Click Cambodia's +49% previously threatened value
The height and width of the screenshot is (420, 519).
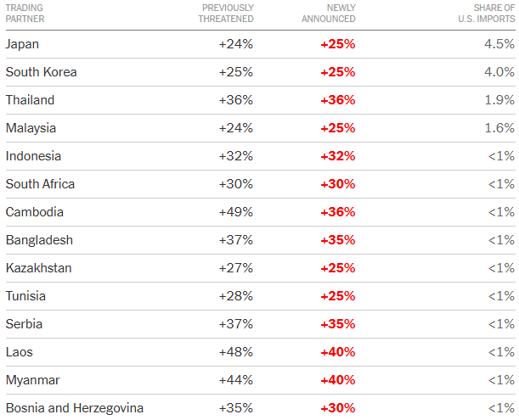235,212
